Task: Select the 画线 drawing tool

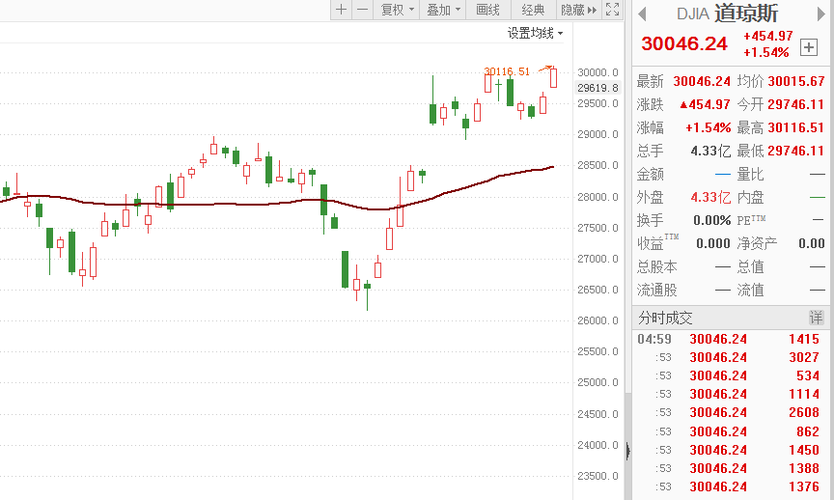Action: click(x=488, y=10)
